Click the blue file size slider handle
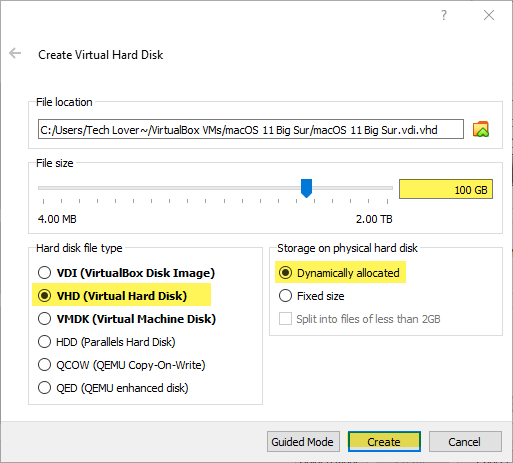 pos(306,188)
